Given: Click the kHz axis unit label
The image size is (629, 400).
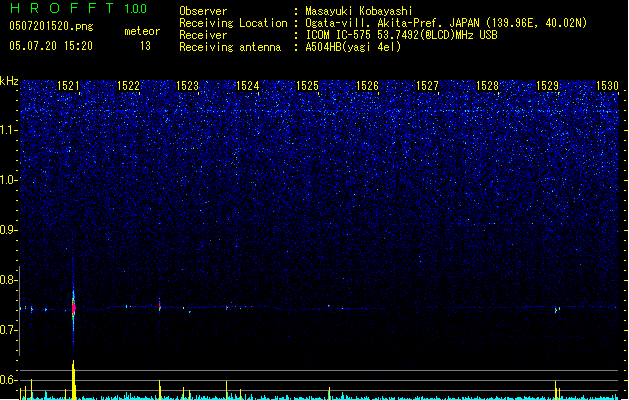Looking at the screenshot, I should [9, 81].
